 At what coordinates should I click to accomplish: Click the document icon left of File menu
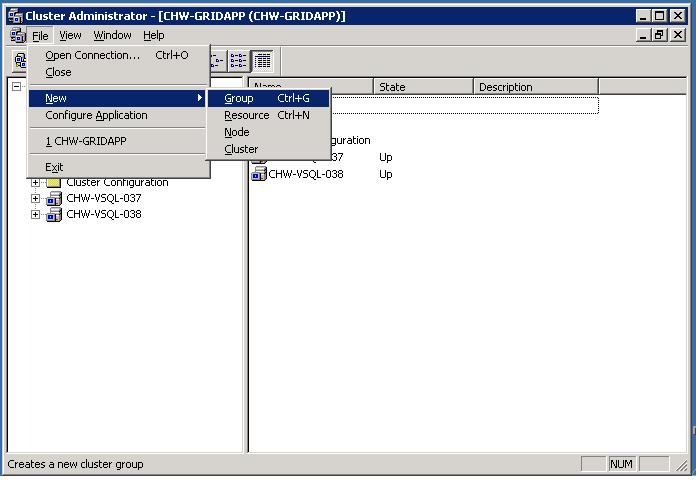click(18, 35)
